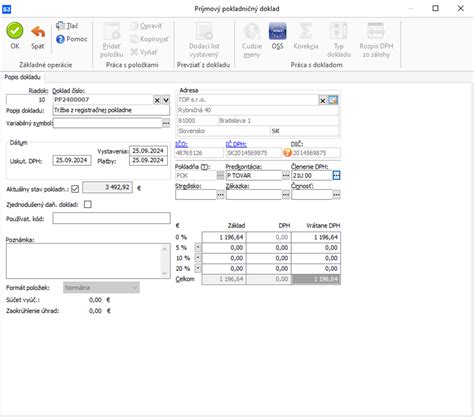
Task: Open Predkontácia selection ellipsis button
Action: (x=286, y=175)
